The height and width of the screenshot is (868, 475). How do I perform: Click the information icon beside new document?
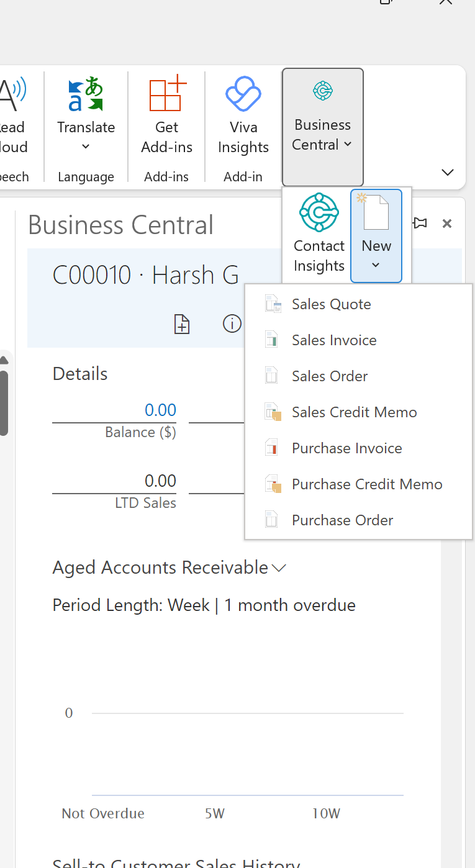[232, 323]
